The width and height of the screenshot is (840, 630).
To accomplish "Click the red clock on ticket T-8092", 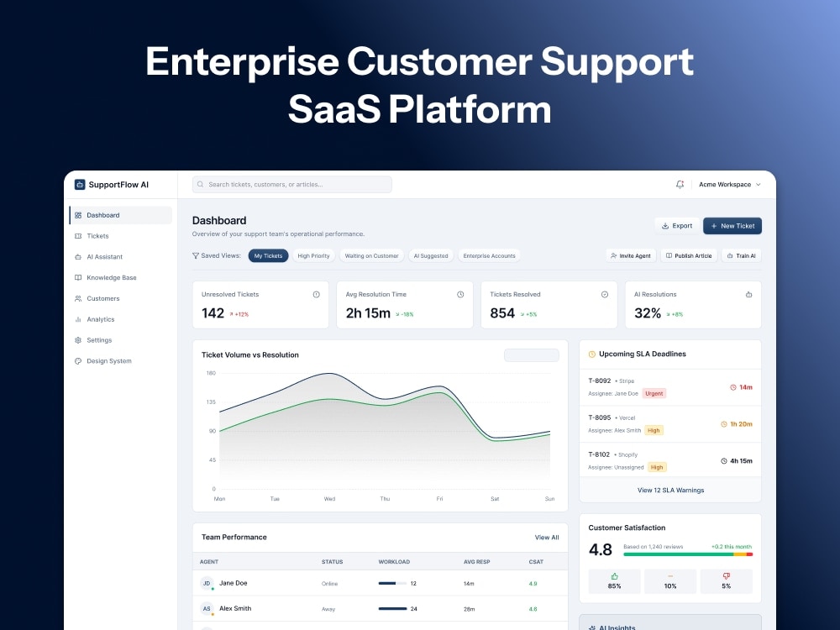I will click(732, 387).
